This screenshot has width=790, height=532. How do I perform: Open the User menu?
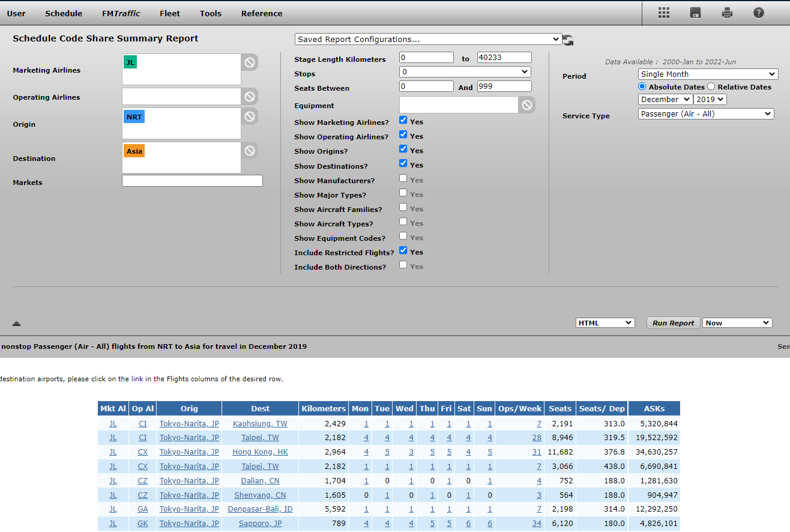16,13
